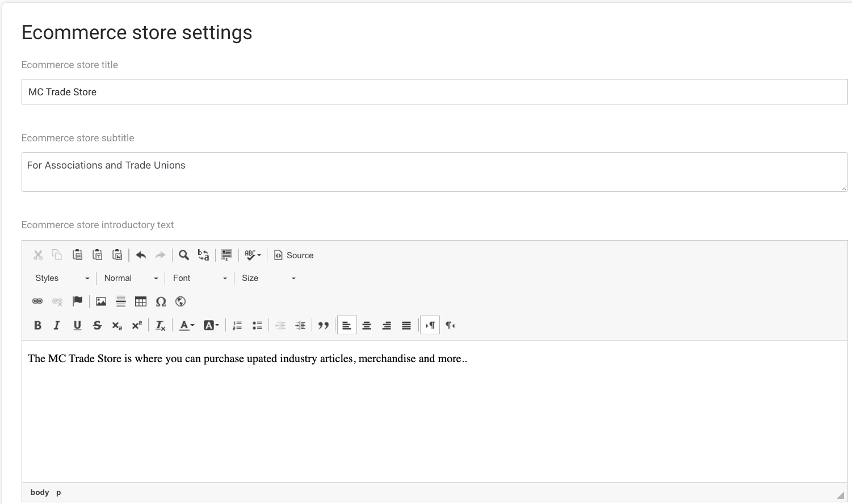Toggle superscript formatting
The width and height of the screenshot is (852, 504).
coord(137,325)
